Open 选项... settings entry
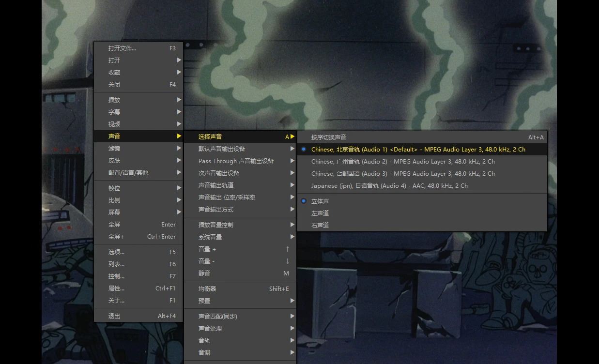This screenshot has height=364, width=599. 138,252
